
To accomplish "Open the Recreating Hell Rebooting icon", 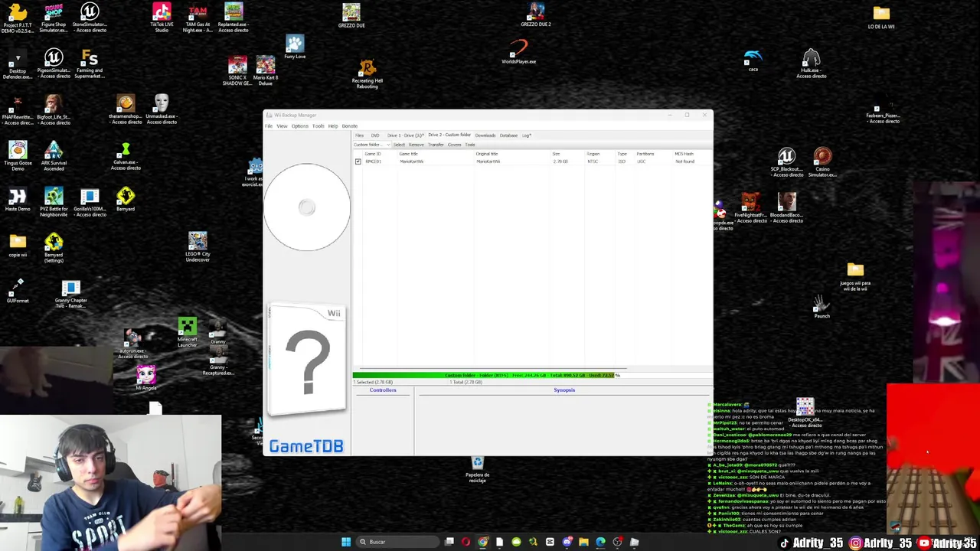I will pos(367,74).
